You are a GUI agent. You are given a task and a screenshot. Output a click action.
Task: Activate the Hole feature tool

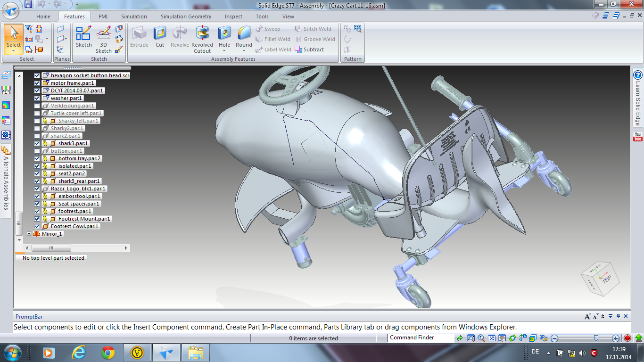click(x=224, y=37)
